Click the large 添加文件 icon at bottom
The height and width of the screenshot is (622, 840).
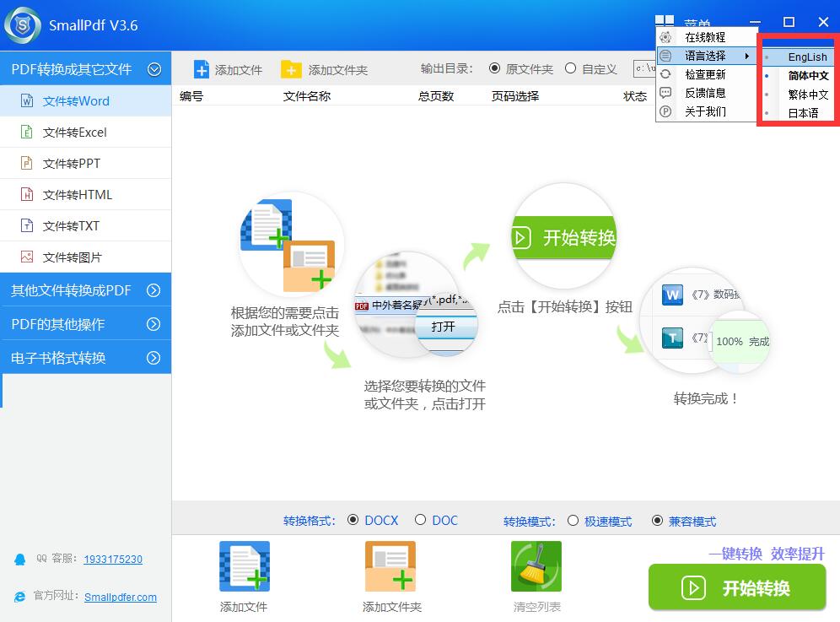pyautogui.click(x=245, y=566)
